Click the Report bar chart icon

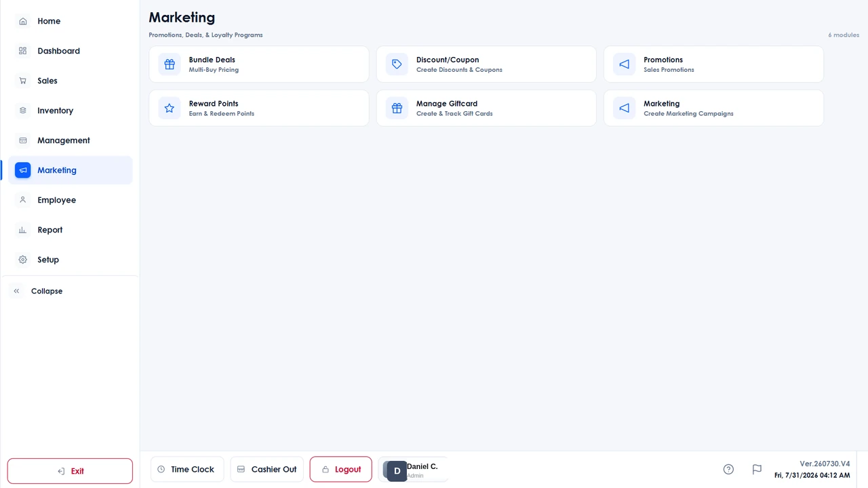[23, 230]
